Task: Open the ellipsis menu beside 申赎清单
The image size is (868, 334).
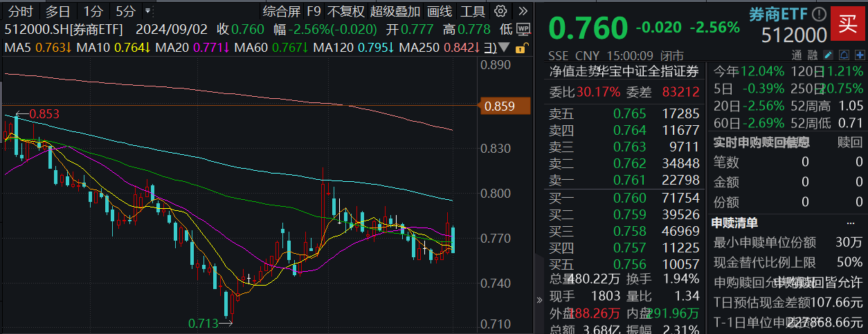Action: tap(851, 223)
